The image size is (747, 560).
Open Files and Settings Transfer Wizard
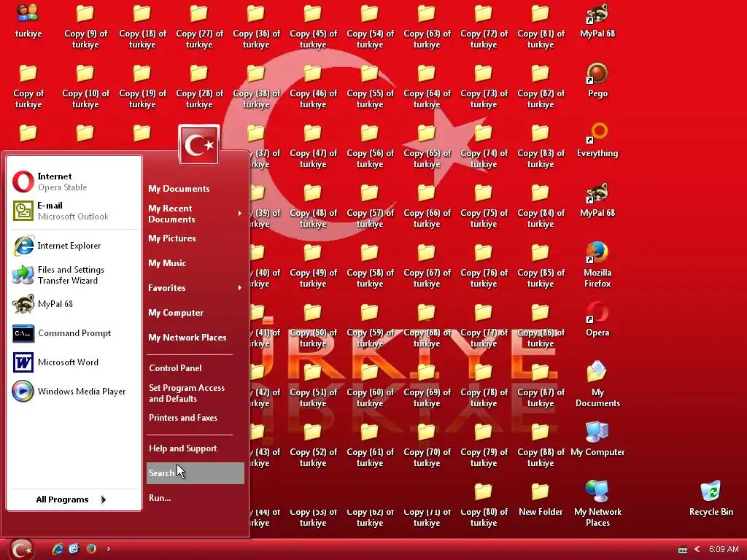click(x=74, y=275)
